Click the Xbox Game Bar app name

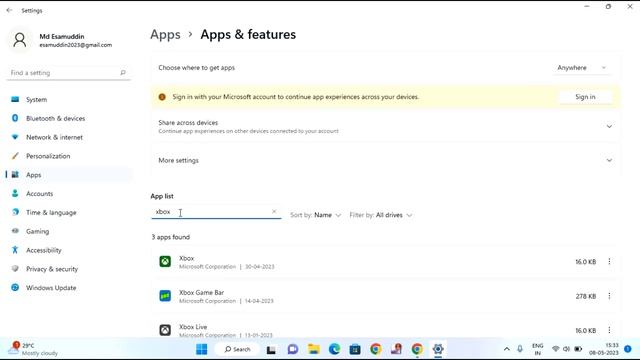(x=201, y=293)
